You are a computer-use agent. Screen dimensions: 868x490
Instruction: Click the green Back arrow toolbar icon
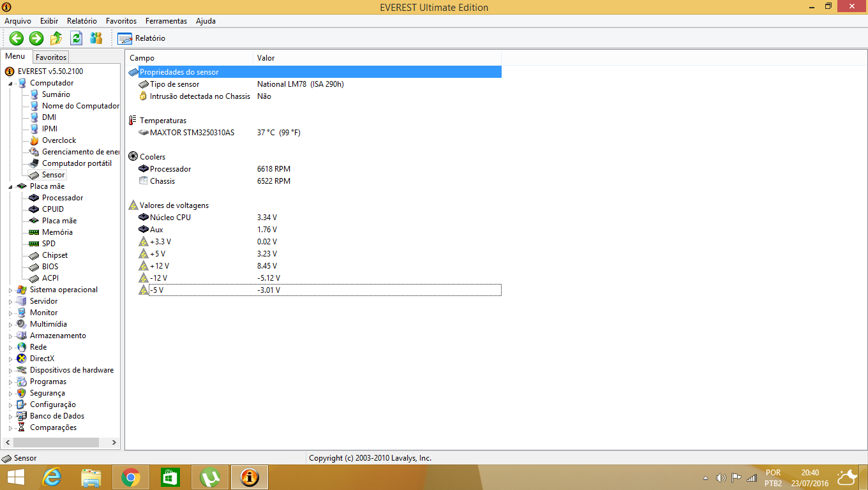click(17, 38)
